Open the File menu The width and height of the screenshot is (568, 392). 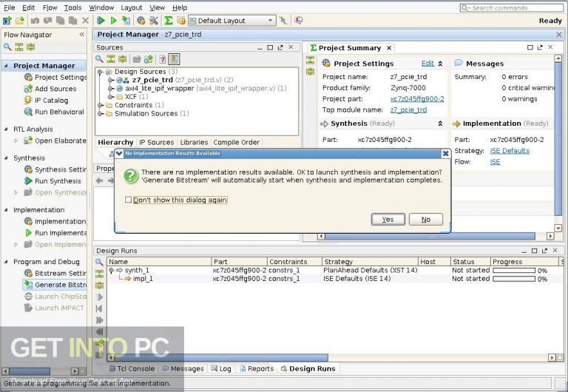tap(10, 7)
